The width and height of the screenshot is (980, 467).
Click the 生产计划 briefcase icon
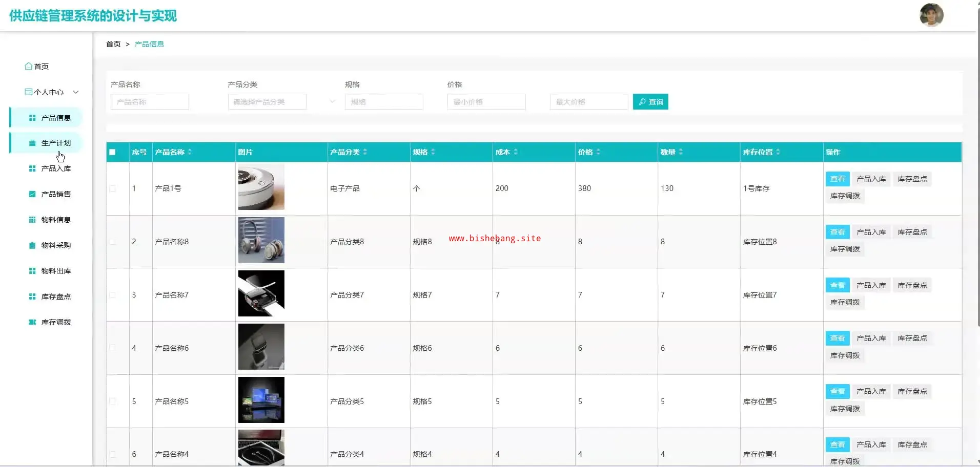[x=32, y=143]
